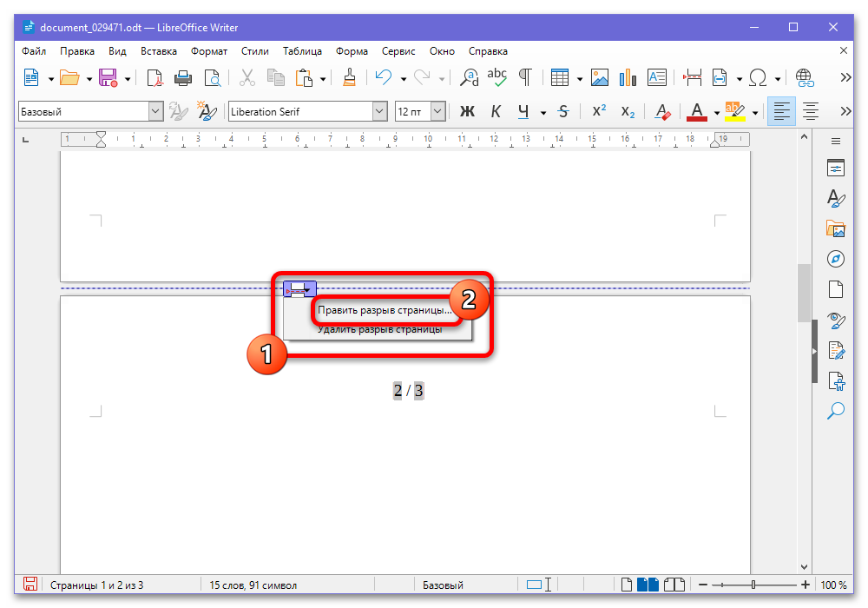Open the font color dropdown arrow
Viewport: 868px width, 608px height.
click(716, 113)
